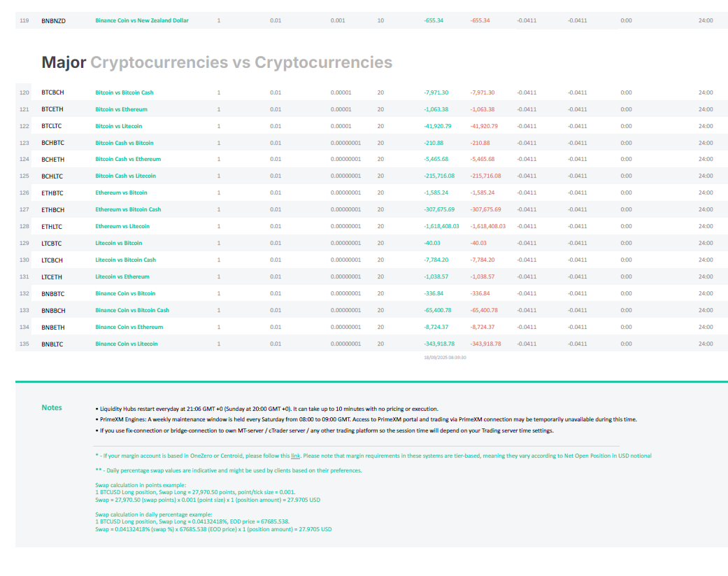Select the ETHLTC symbol cell
The width and height of the screenshot is (728, 576).
(52, 227)
